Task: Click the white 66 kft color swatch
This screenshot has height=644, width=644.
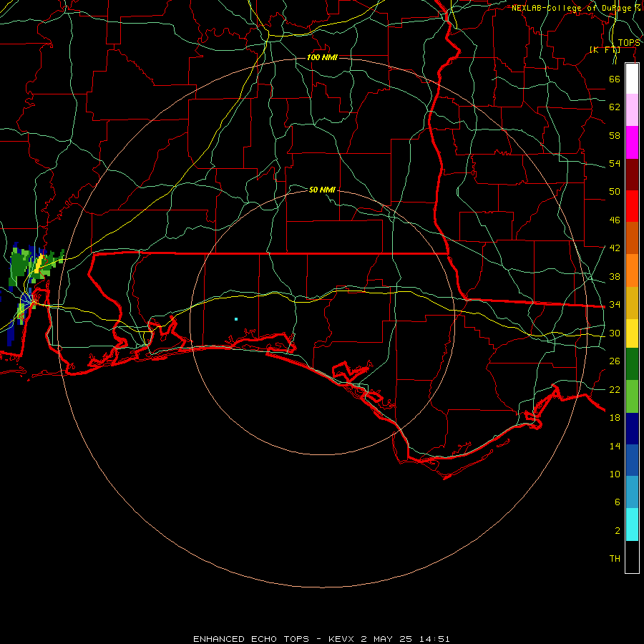Action: coord(632,79)
